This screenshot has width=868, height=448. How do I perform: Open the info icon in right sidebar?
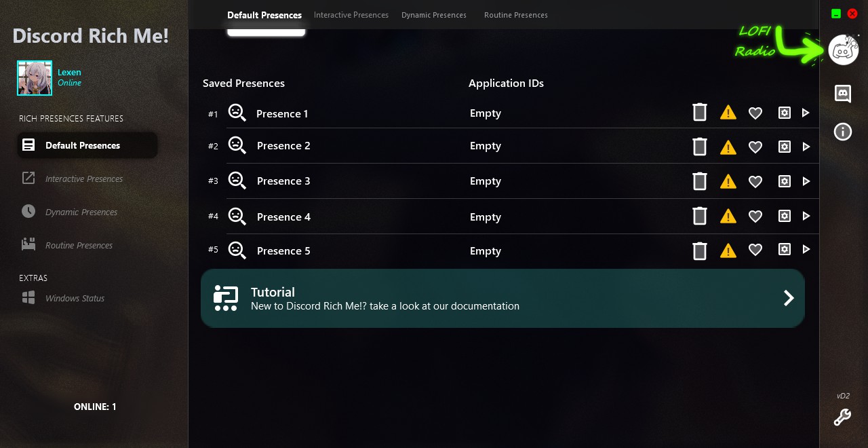(843, 132)
